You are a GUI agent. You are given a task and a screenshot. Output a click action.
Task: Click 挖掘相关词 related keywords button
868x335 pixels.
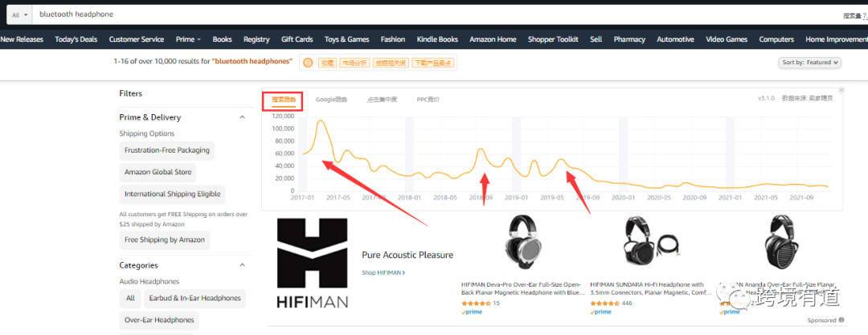[391, 63]
